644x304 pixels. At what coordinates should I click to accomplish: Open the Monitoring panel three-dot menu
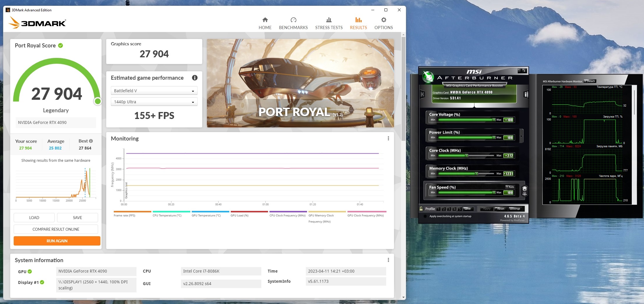click(388, 138)
